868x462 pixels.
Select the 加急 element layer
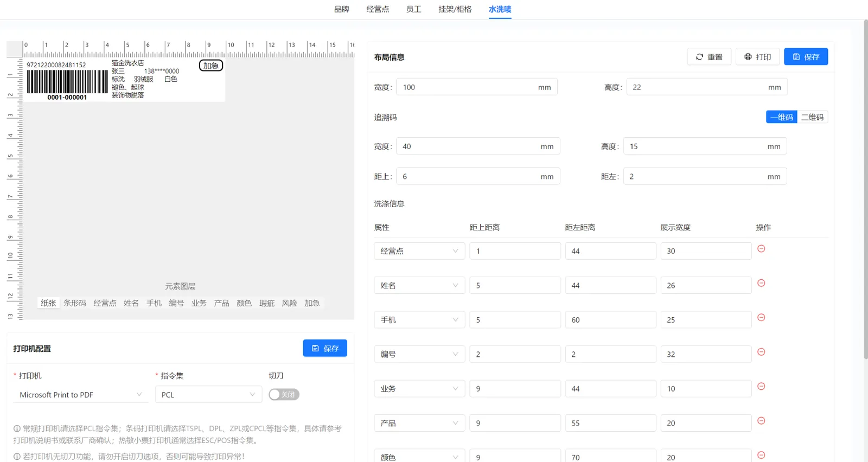312,303
